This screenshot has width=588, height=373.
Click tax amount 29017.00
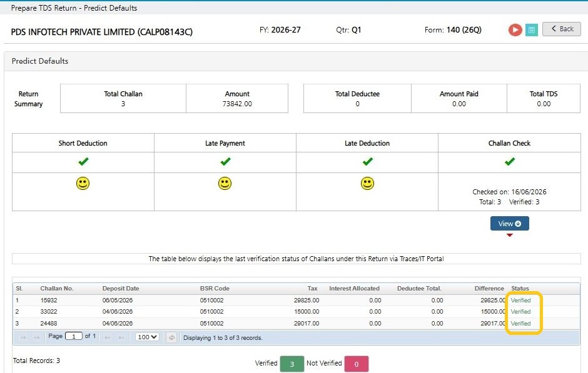coord(307,323)
